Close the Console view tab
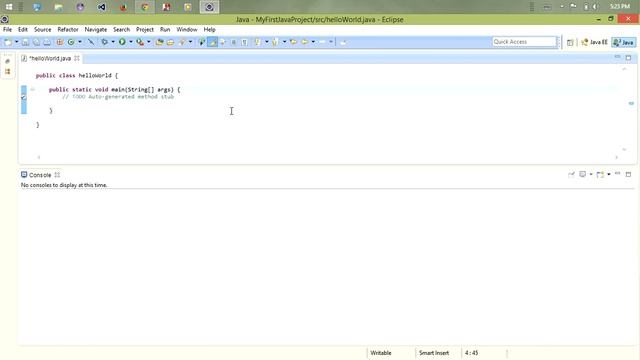640x360 pixels. point(57,175)
